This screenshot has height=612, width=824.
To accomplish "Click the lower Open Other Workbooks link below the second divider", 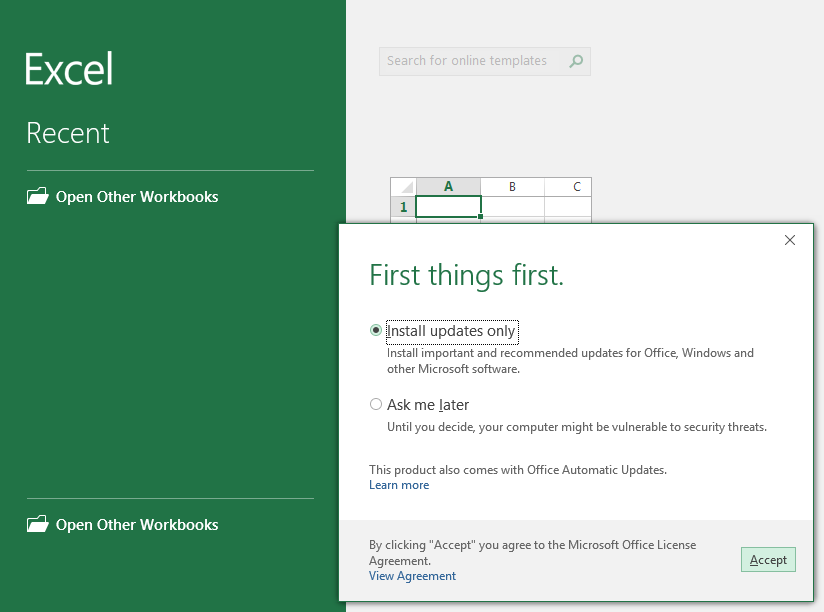I will tap(122, 524).
